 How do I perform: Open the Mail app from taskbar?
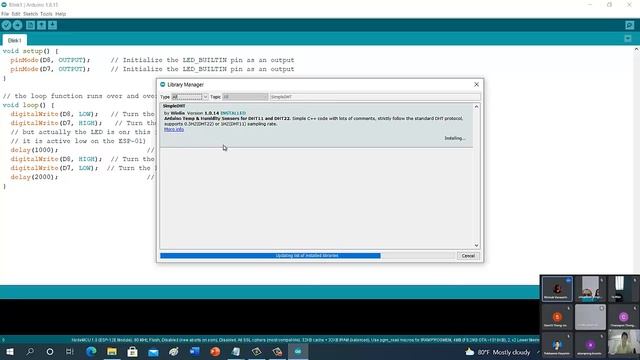coord(153,351)
